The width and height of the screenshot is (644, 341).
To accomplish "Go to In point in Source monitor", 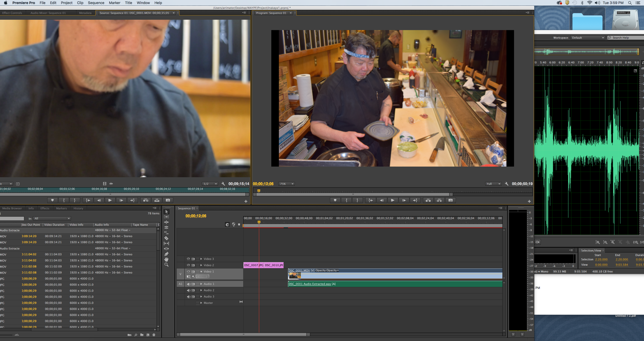I will (x=88, y=200).
